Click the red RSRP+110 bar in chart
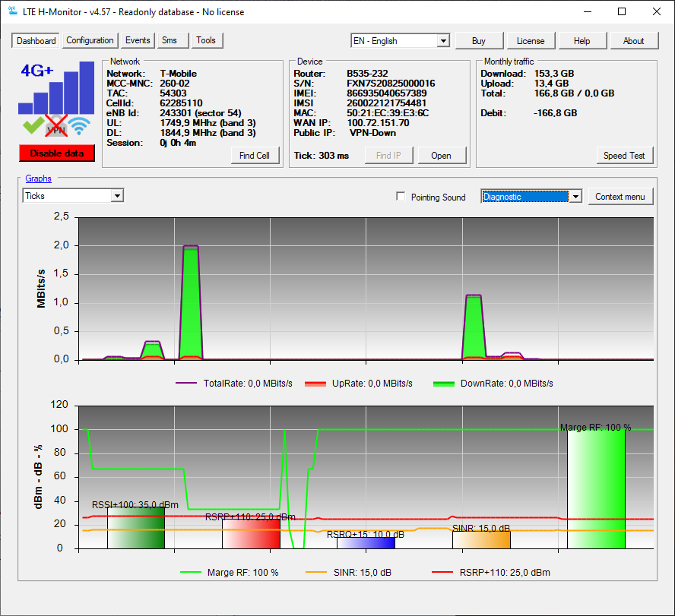The height and width of the screenshot is (616, 675). [252, 534]
